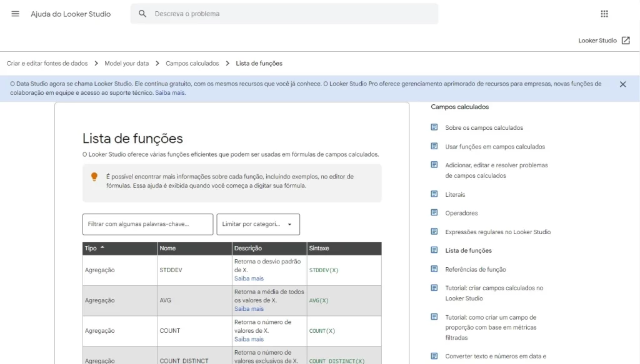Open Referências de função article
This screenshot has width=640, height=364.
476,270
